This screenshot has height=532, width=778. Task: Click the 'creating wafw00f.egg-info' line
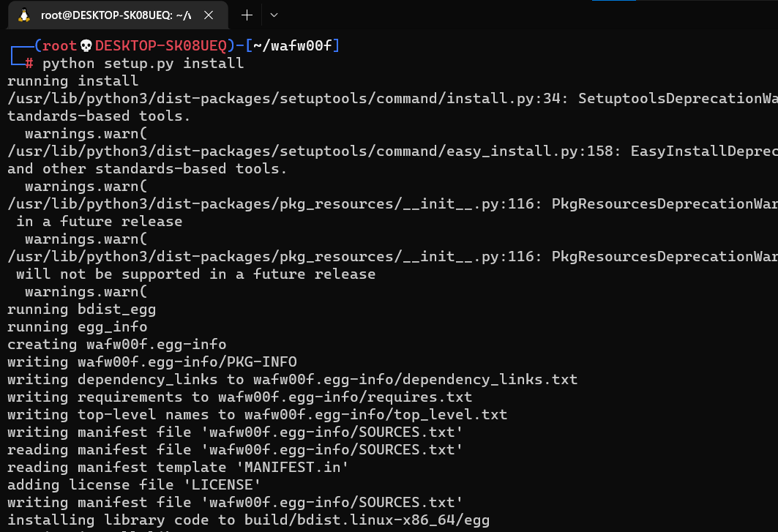pyautogui.click(x=116, y=345)
